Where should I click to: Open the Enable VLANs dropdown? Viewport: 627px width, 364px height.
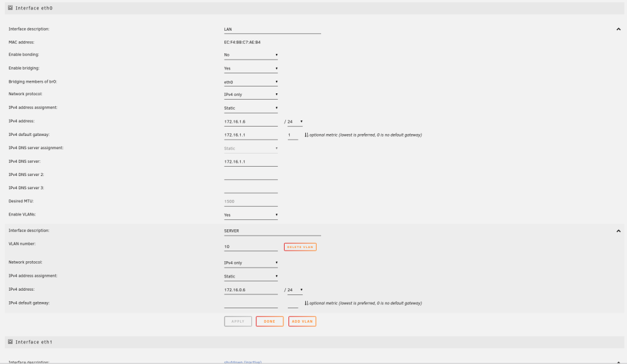point(251,216)
